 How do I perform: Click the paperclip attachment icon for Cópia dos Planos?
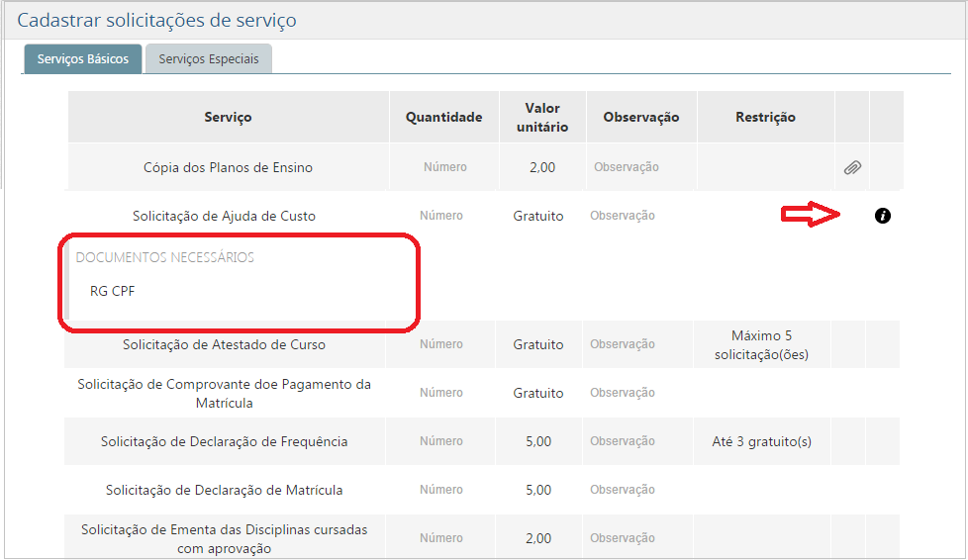(x=851, y=168)
